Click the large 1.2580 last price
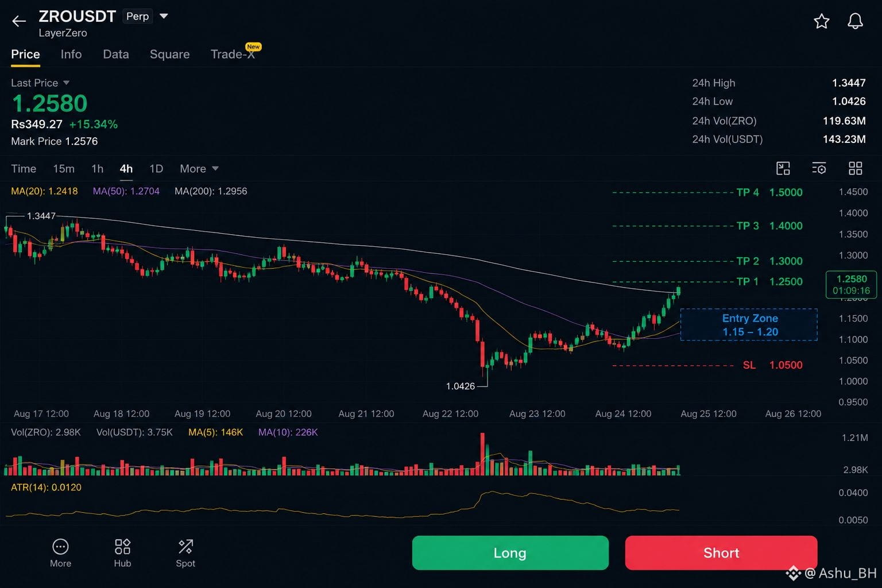This screenshot has width=882, height=588. click(x=50, y=103)
